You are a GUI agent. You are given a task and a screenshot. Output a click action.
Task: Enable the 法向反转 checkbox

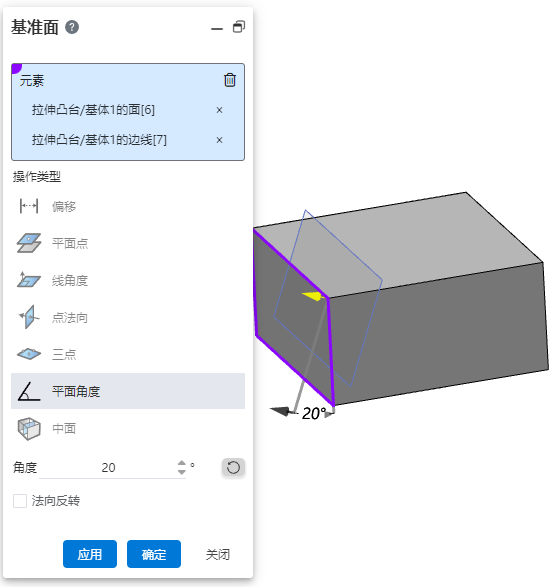(20, 501)
